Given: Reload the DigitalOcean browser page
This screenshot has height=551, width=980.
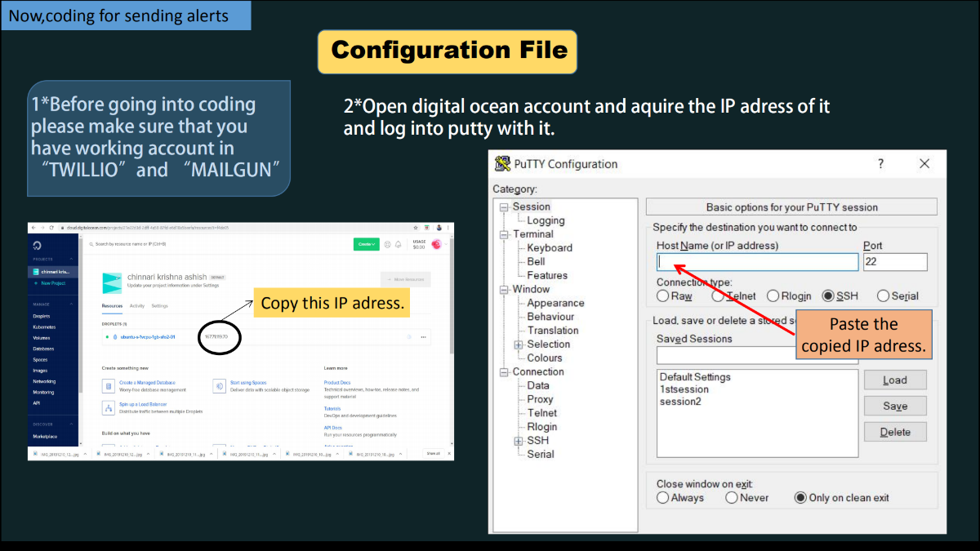Looking at the screenshot, I should 51,228.
